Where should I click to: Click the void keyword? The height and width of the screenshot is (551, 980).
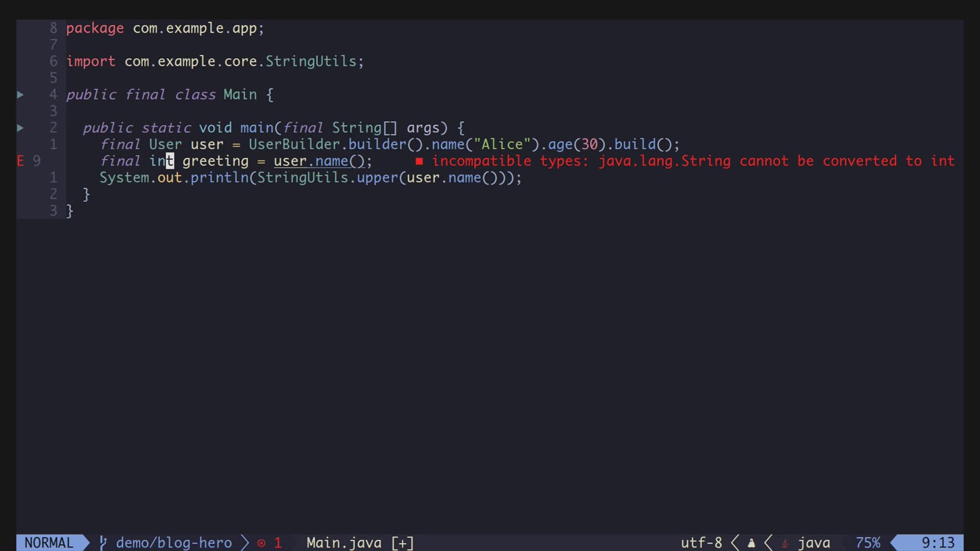[216, 127]
